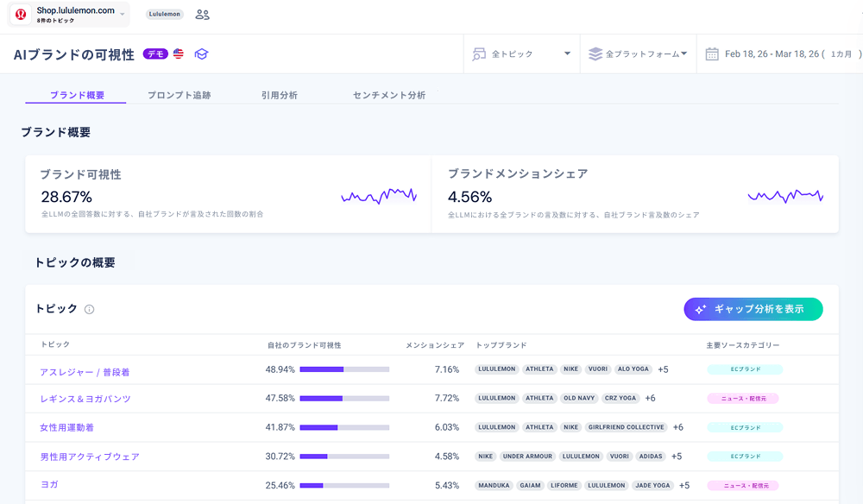
Task: Click the 30.72% visibility progress bar
Action: tap(344, 457)
